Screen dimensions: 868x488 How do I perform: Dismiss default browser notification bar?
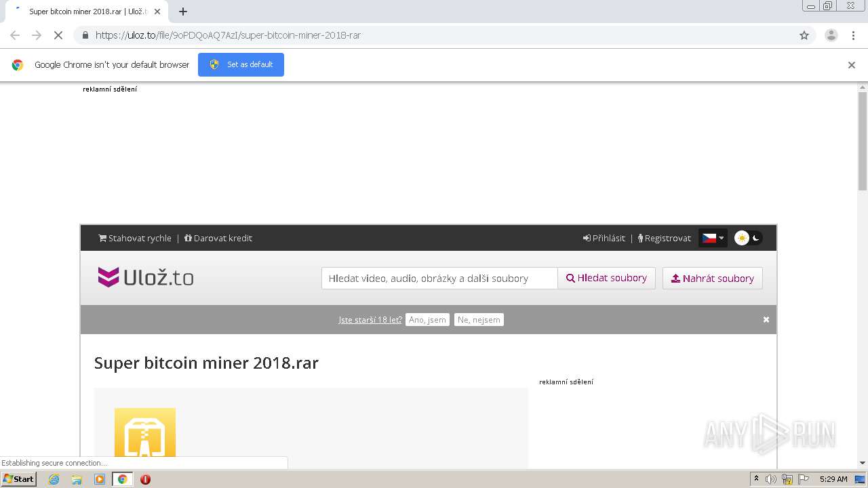(852, 65)
